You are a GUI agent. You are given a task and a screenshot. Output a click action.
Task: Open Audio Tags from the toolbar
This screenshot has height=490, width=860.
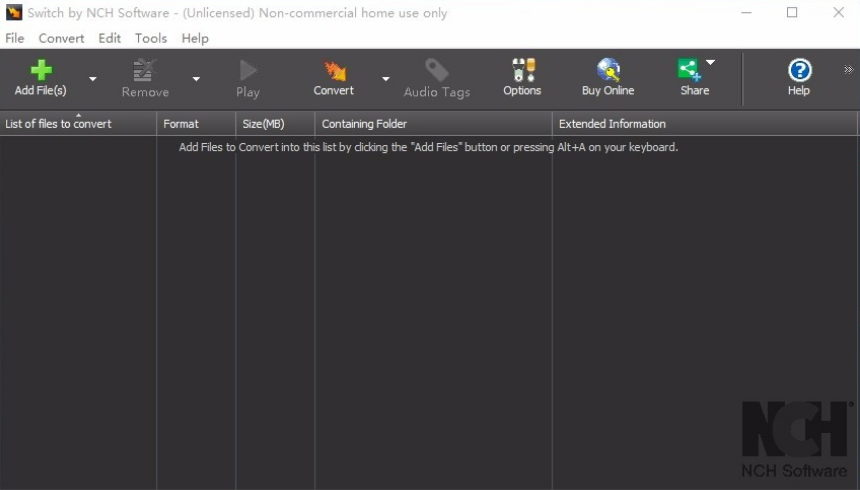[437, 78]
